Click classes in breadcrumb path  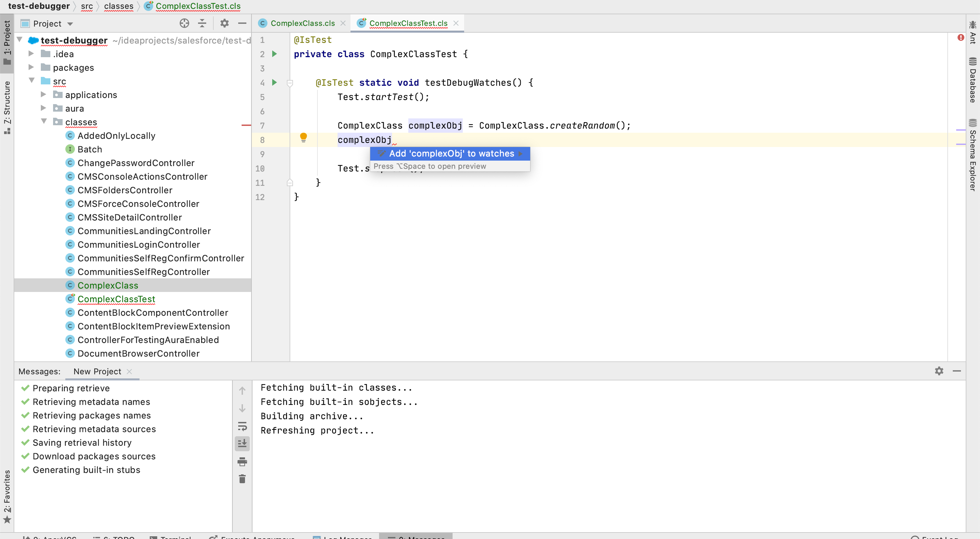click(119, 6)
